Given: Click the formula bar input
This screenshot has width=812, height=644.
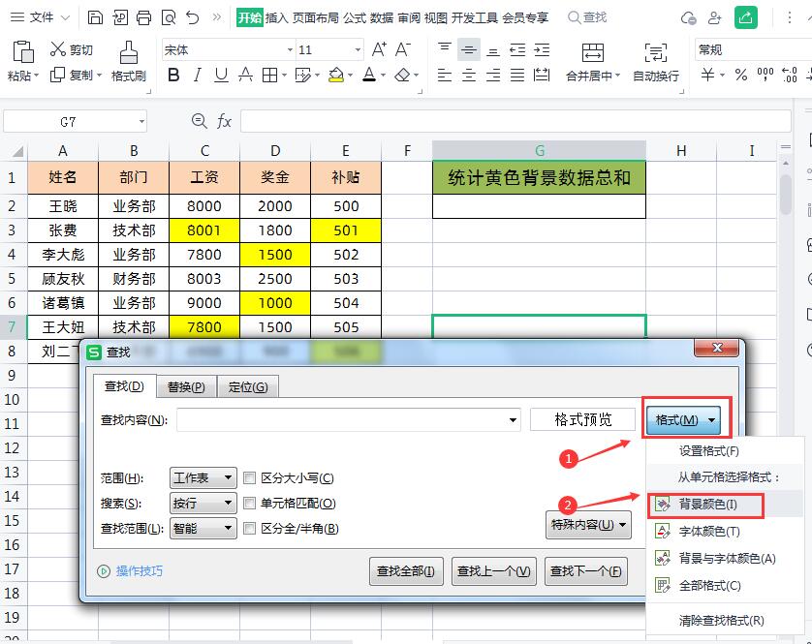Looking at the screenshot, I should pos(515,121).
